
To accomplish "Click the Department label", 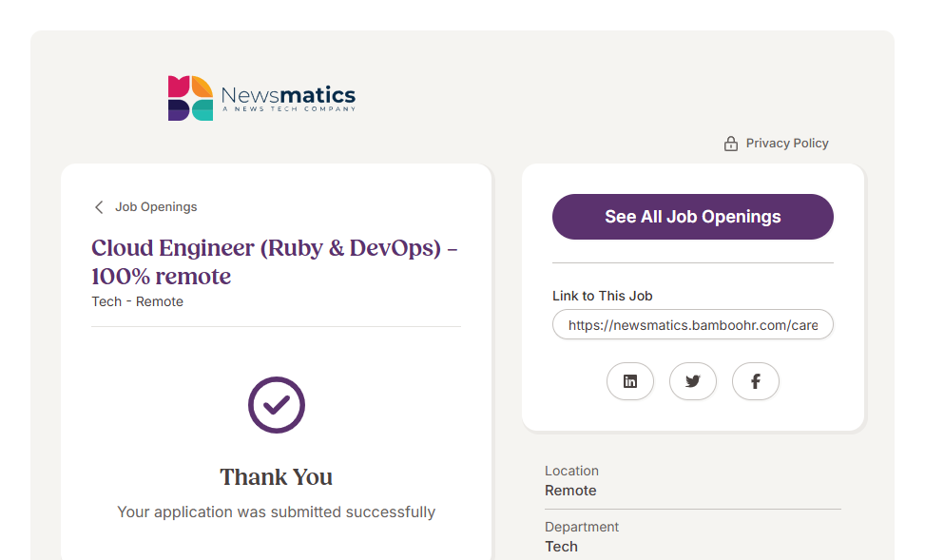I will 581,527.
